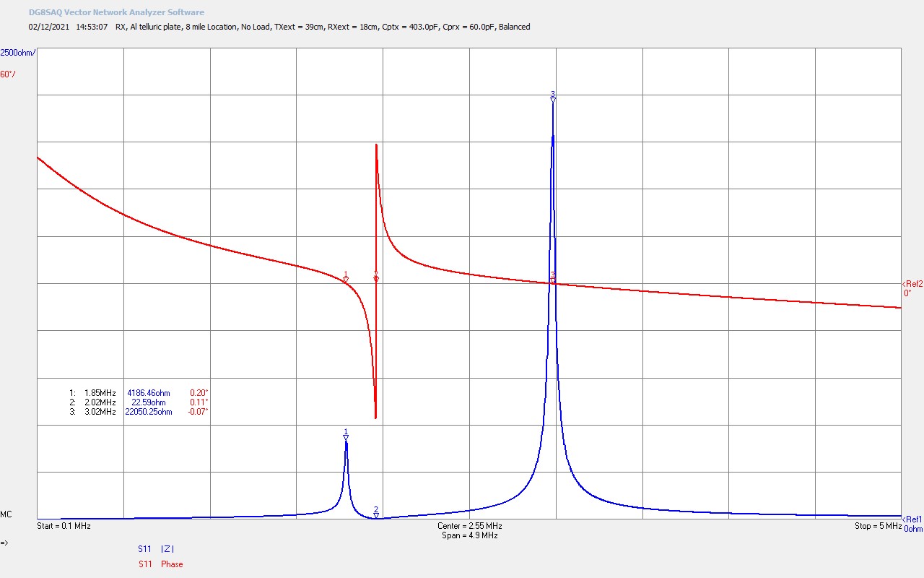
Task: Click the blue 0ohm reference value label
Action: pos(913,529)
